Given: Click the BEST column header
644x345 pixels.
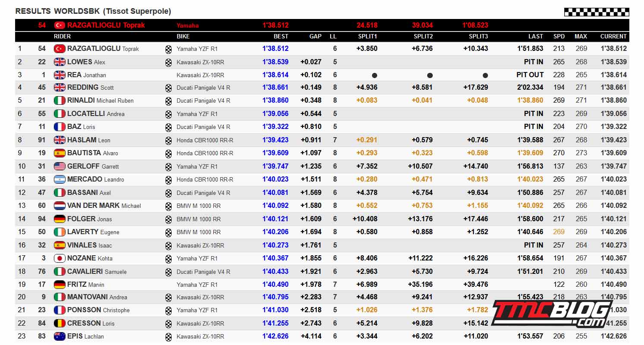Looking at the screenshot, I should click(x=281, y=37).
